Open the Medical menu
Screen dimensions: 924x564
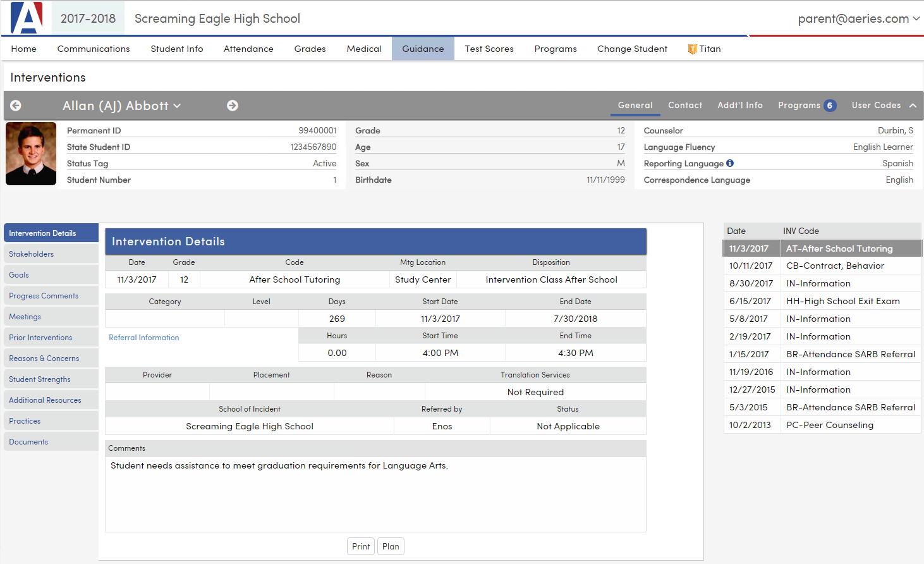(364, 49)
